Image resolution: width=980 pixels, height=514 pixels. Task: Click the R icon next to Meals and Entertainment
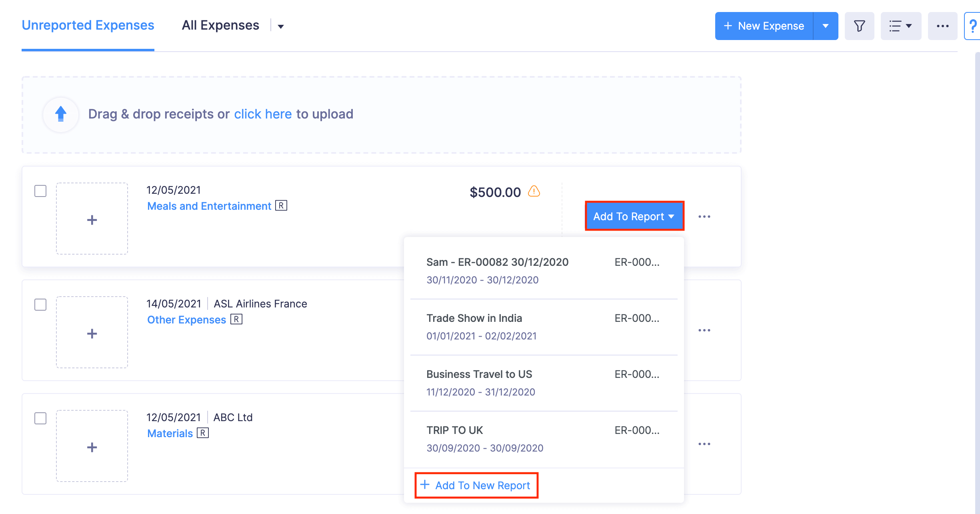coord(282,205)
